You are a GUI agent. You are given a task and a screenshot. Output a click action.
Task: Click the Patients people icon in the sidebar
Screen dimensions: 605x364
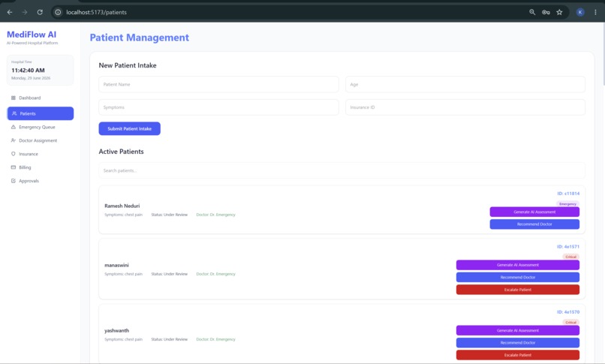(x=14, y=113)
